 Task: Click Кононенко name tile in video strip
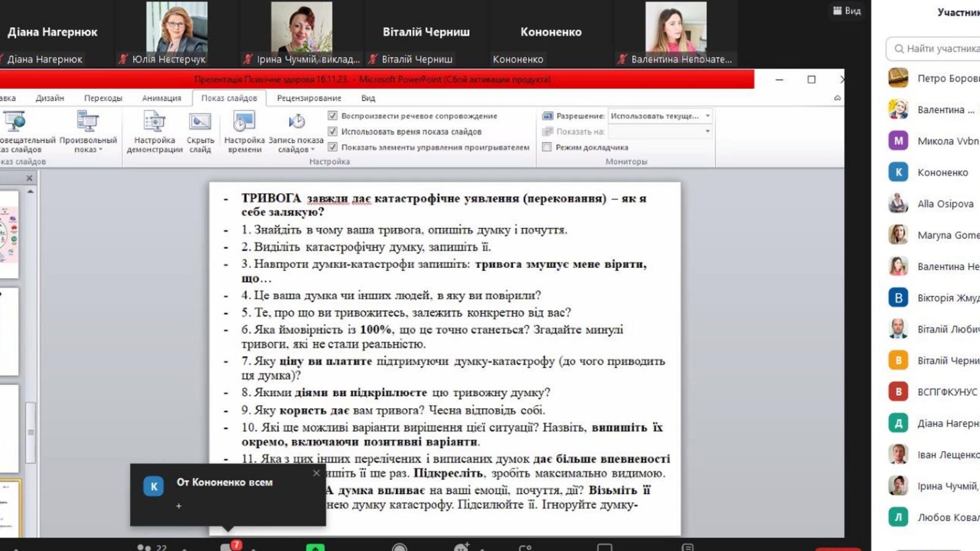click(551, 32)
